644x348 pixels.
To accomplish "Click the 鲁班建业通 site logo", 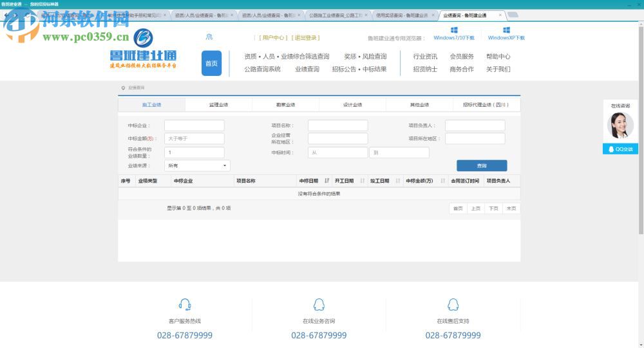I will 143,48.
